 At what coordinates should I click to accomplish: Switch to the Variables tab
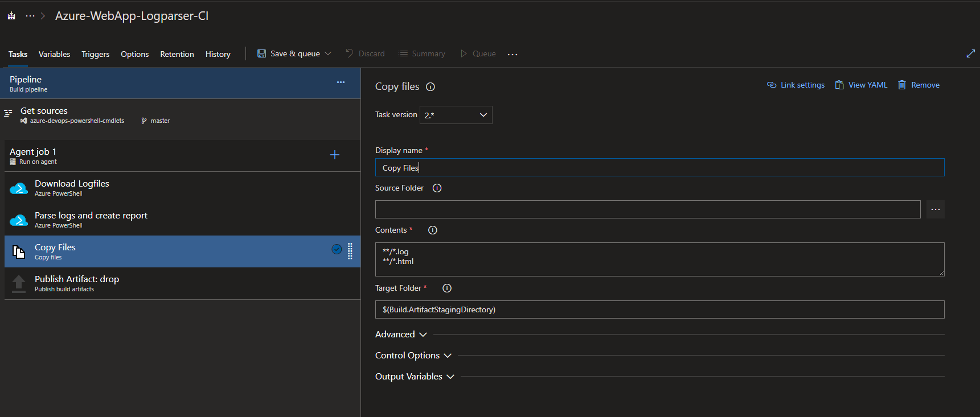pos(55,54)
